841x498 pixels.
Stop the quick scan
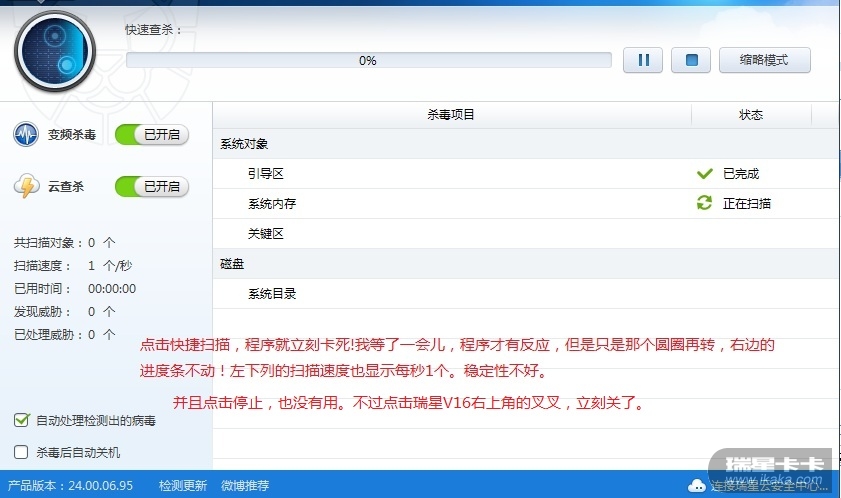(691, 60)
